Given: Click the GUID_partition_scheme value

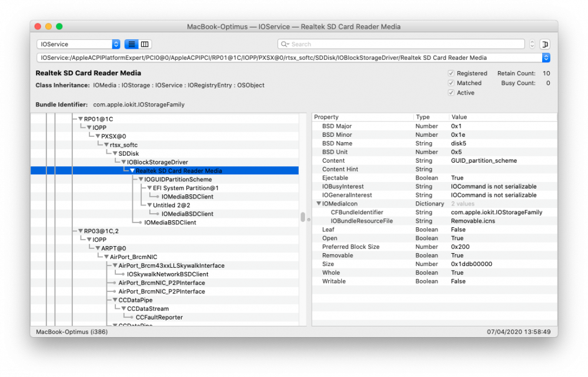Looking at the screenshot, I should pyautogui.click(x=484, y=161).
